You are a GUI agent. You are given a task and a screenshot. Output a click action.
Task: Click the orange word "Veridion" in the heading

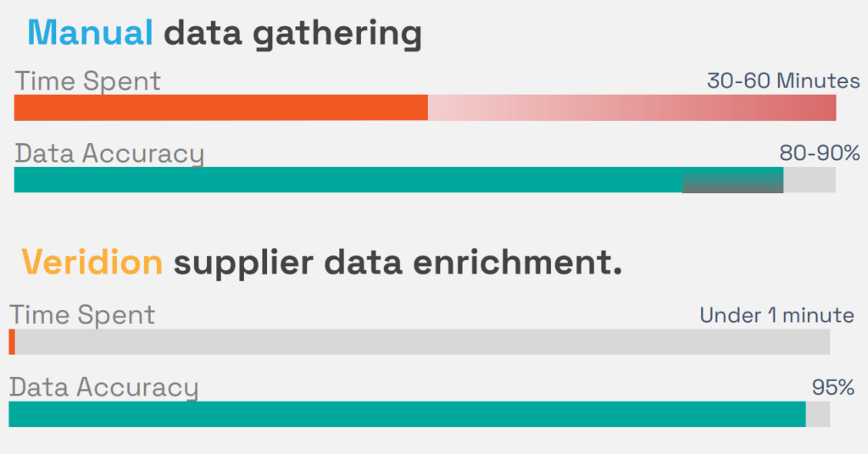click(x=92, y=263)
